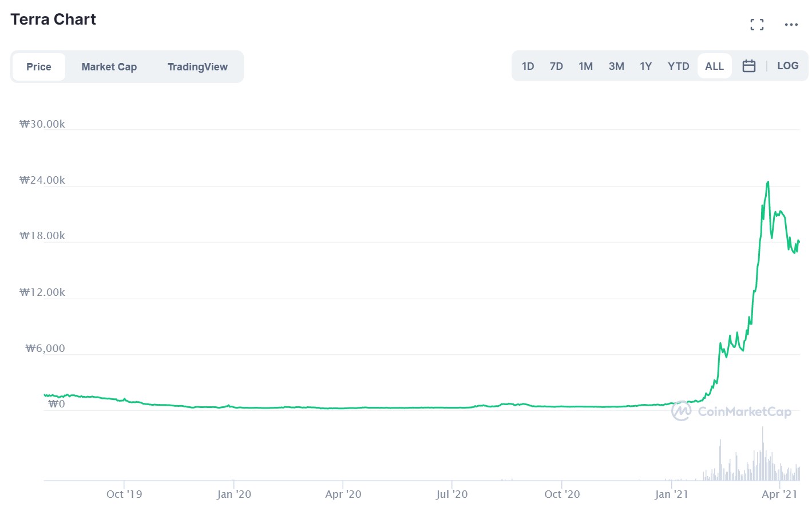
Task: Click the Apr '20 date label
Action: tap(343, 494)
